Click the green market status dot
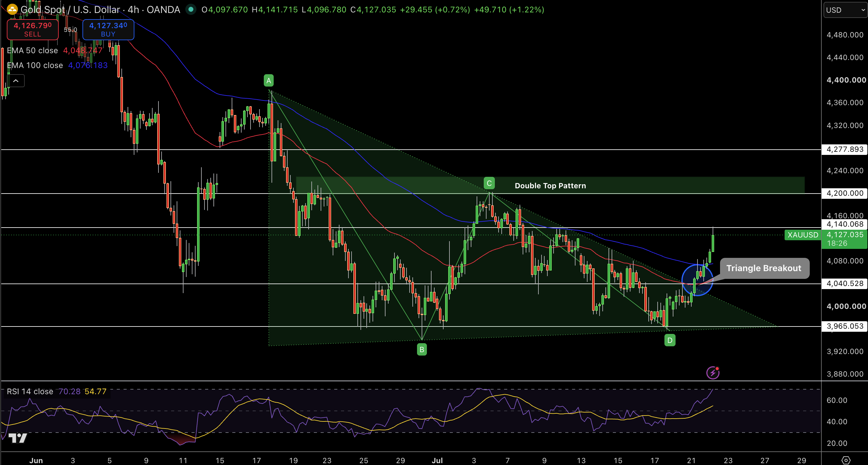Image resolution: width=868 pixels, height=465 pixels. [x=191, y=10]
